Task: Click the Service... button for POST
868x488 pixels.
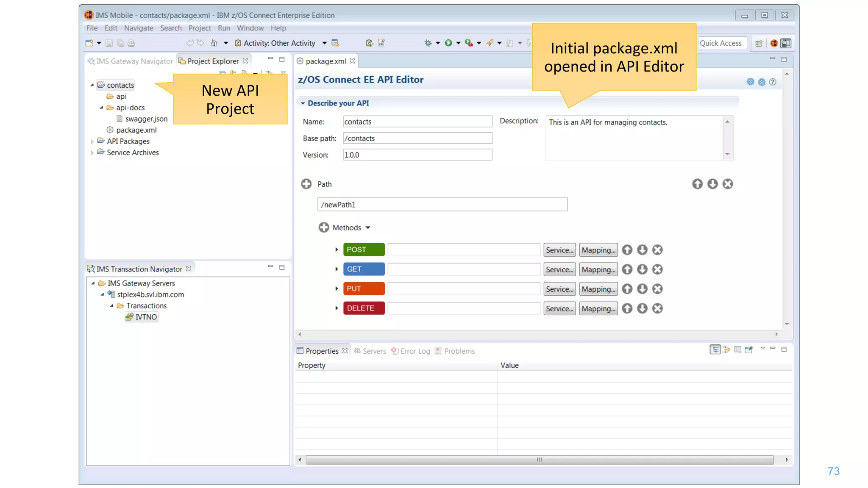Action: 559,250
